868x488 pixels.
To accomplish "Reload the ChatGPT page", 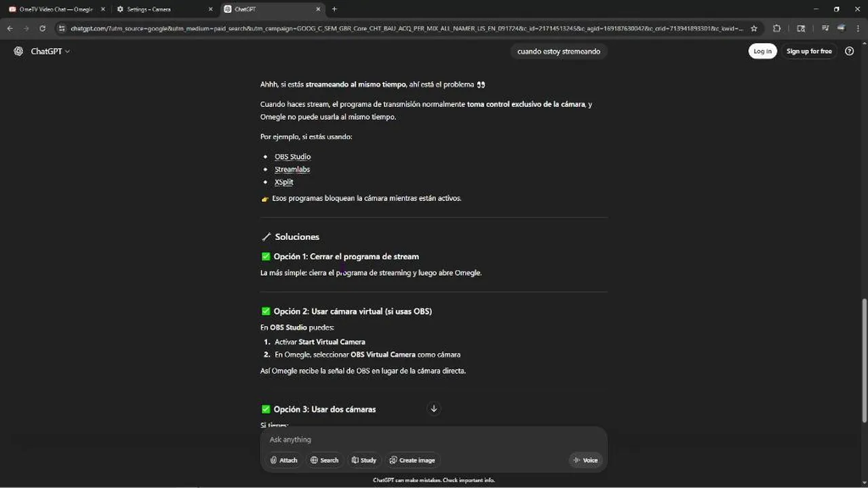I will click(x=42, y=28).
